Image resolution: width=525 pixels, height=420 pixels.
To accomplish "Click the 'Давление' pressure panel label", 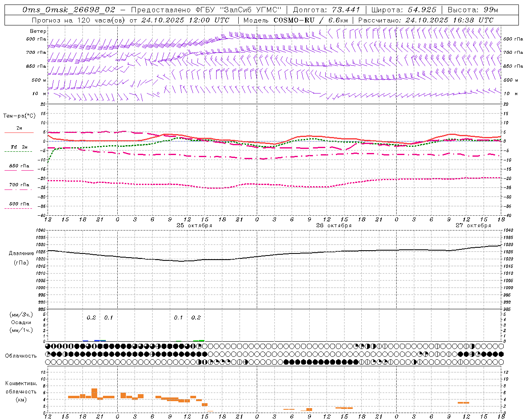I will point(21,253).
